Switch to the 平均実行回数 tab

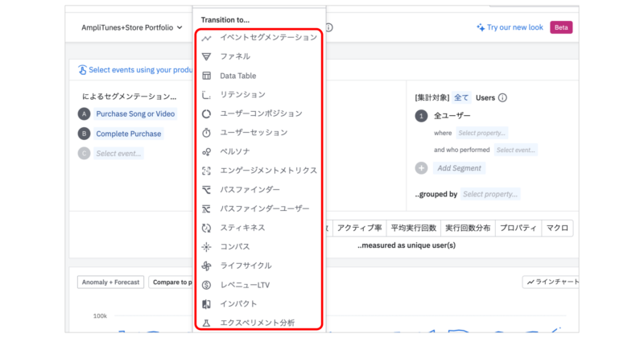413,228
